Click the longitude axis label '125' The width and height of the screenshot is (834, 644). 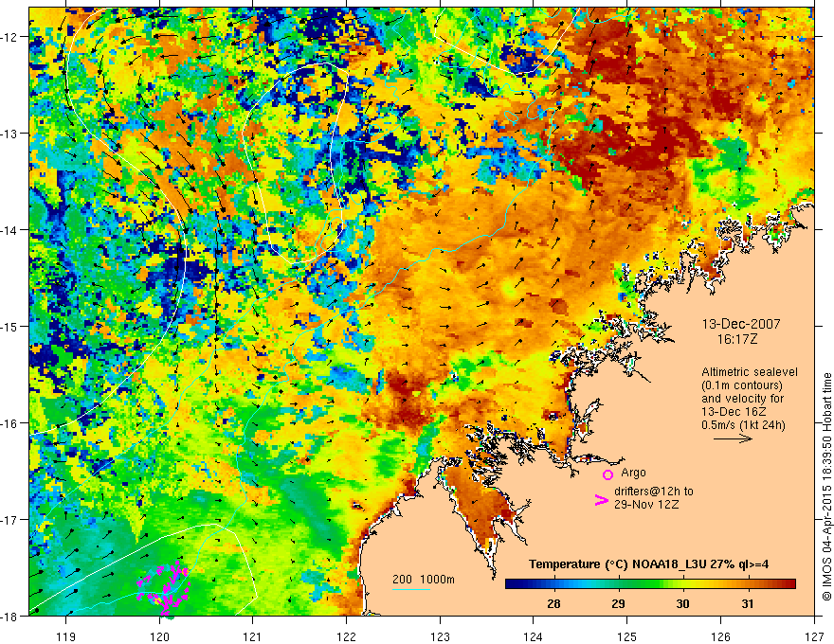[627, 636]
